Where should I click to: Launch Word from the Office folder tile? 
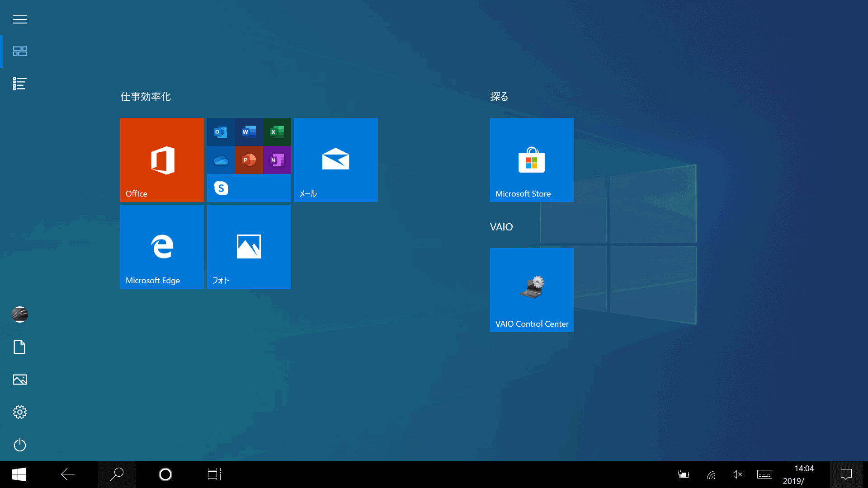click(x=249, y=132)
